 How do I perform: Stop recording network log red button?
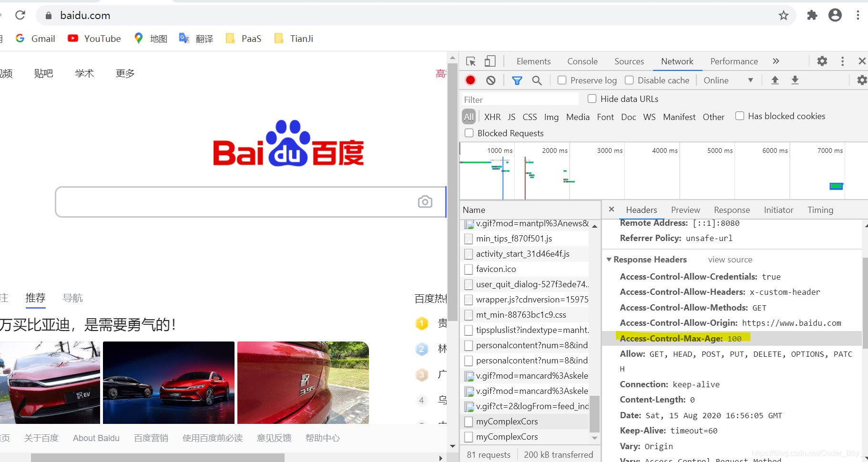(470, 80)
